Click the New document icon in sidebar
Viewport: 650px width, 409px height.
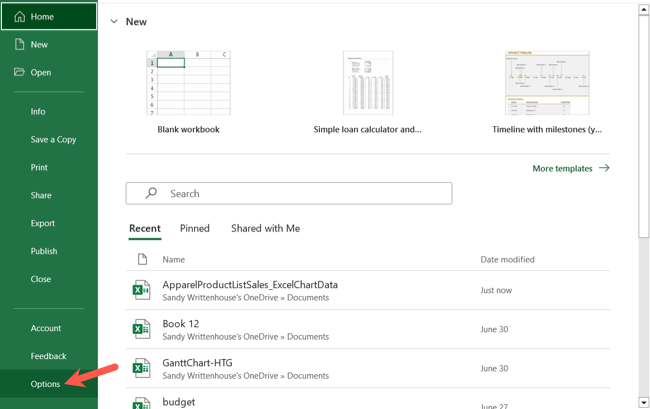[x=19, y=44]
